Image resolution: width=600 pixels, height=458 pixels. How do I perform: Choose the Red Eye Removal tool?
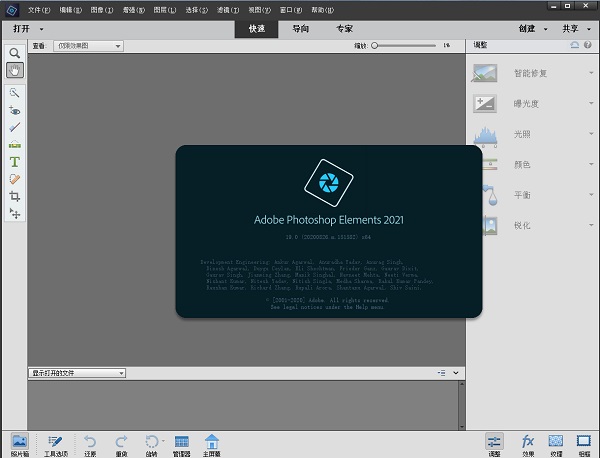[15, 111]
